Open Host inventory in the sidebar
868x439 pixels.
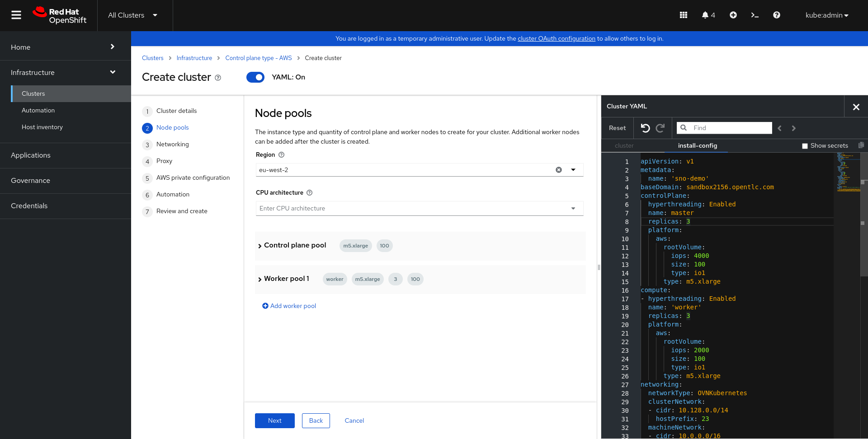71,127
